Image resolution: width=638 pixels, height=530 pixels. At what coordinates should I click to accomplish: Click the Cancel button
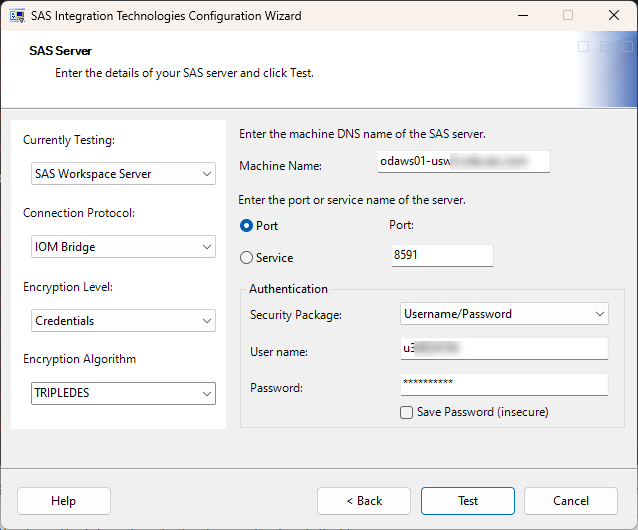[x=571, y=501]
